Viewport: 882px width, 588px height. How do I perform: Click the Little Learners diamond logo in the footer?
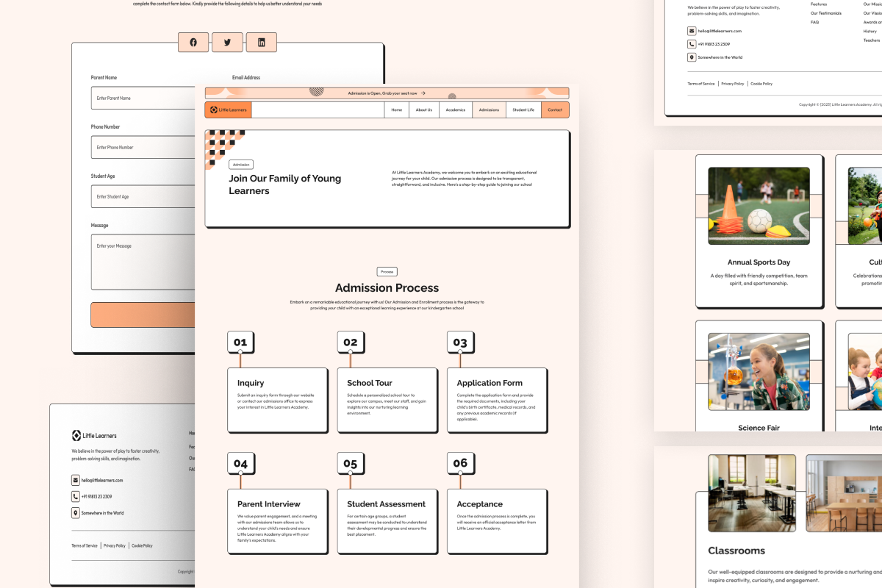[76, 436]
